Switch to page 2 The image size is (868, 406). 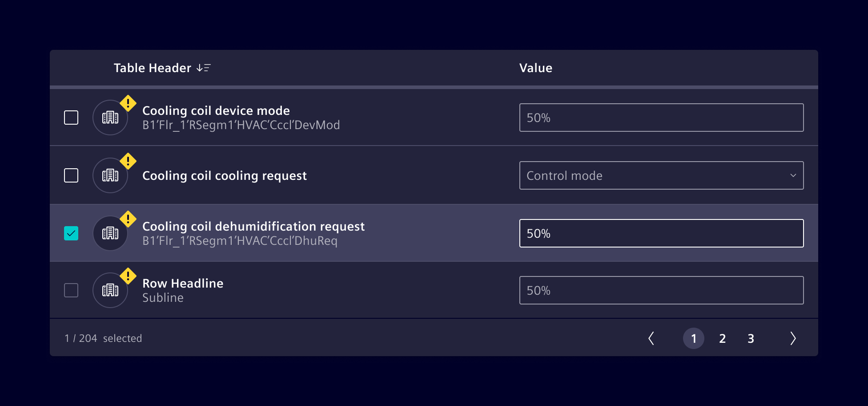722,339
